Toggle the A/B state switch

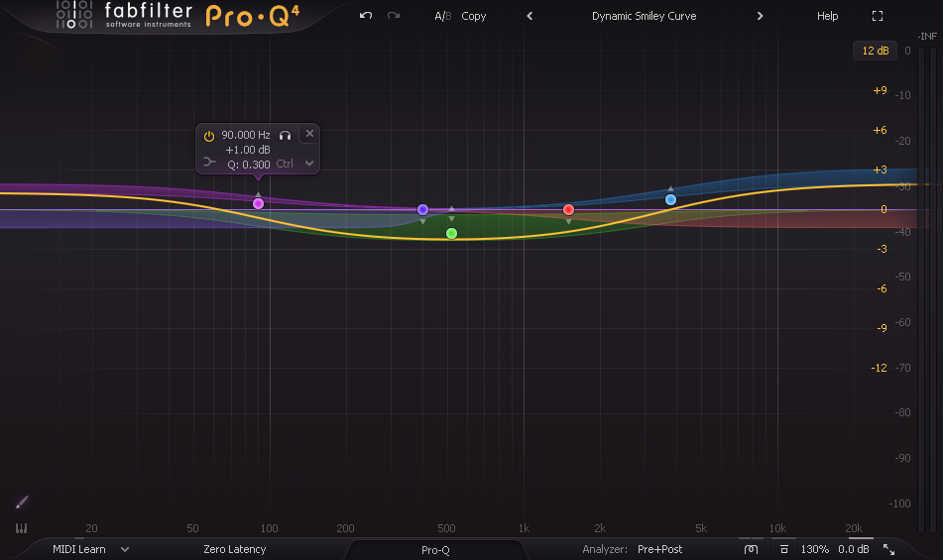pyautogui.click(x=442, y=16)
